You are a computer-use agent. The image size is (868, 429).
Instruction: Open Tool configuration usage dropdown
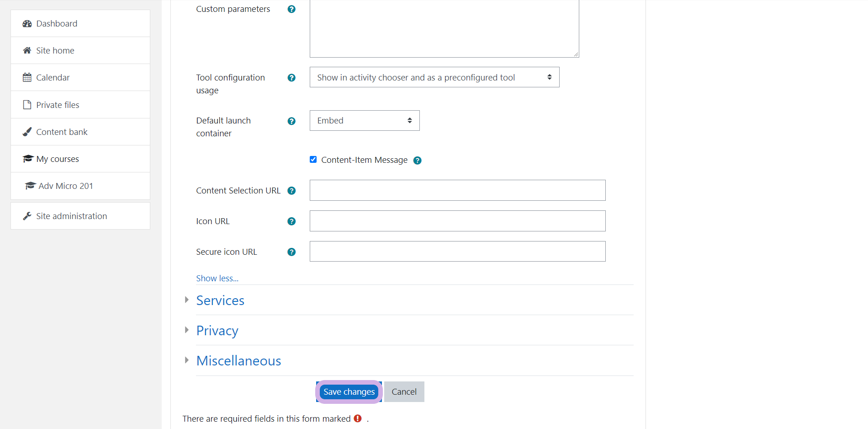[434, 77]
